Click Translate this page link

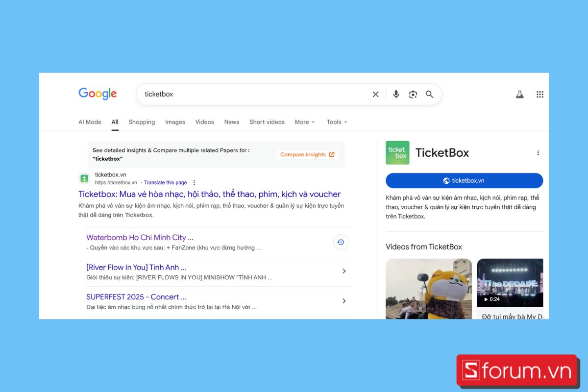[x=165, y=182]
